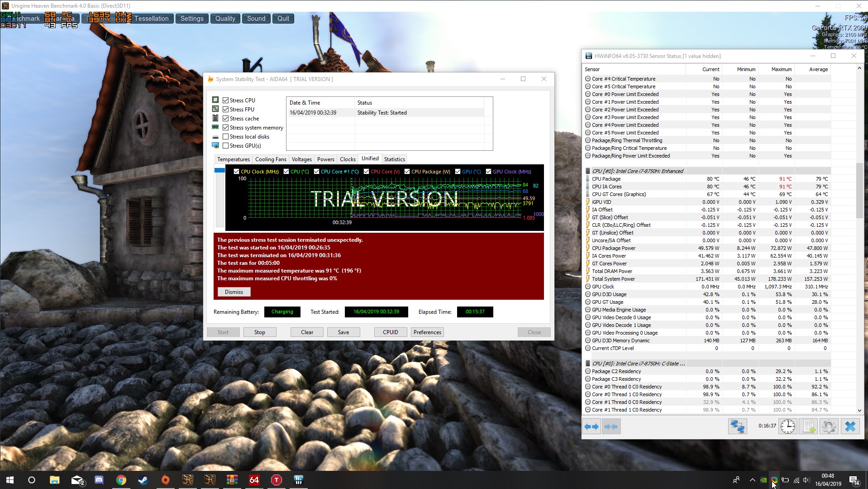Click HWiNFO scrollbar up arrow
Screen dimensions: 868x489
[x=860, y=68]
